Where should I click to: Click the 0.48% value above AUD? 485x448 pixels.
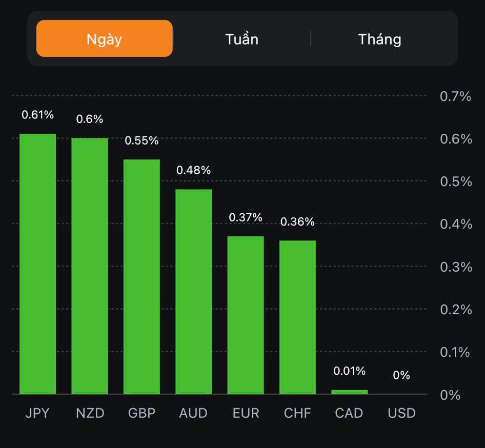(x=194, y=170)
